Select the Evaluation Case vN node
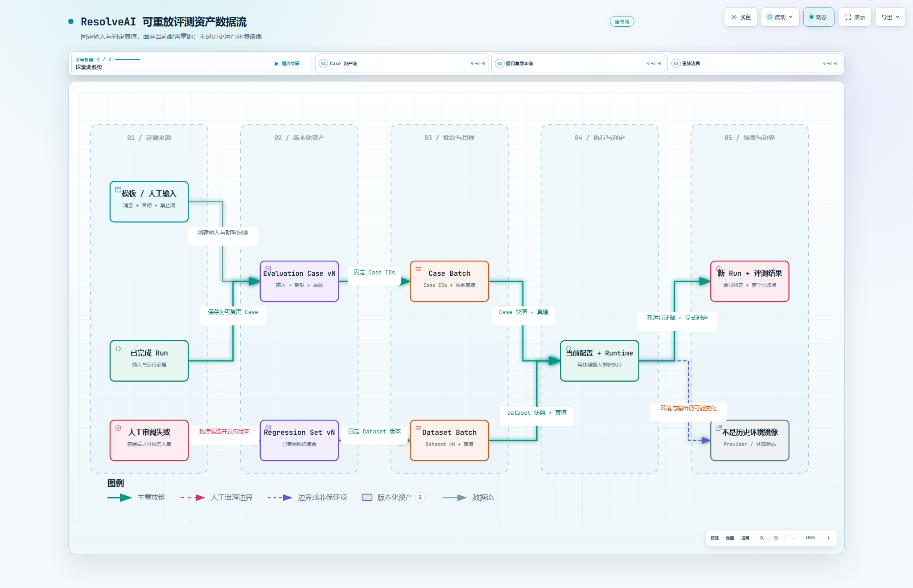The width and height of the screenshot is (913, 588). tap(299, 282)
